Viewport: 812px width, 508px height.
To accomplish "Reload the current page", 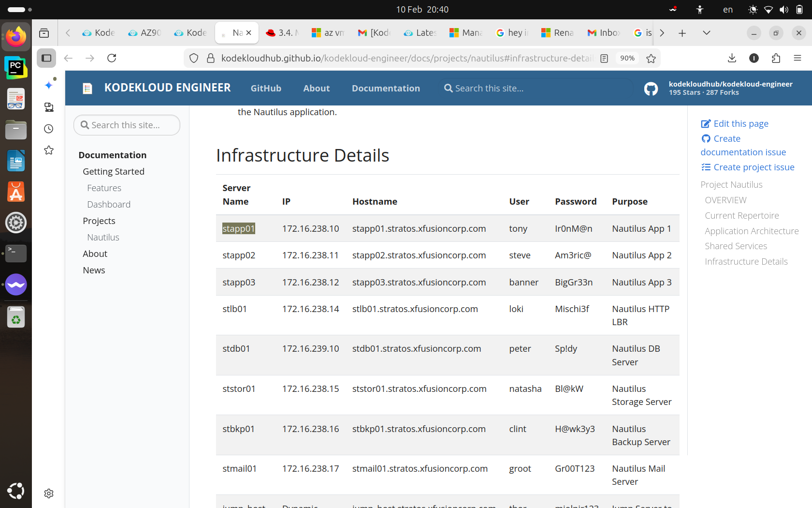I will [112, 58].
